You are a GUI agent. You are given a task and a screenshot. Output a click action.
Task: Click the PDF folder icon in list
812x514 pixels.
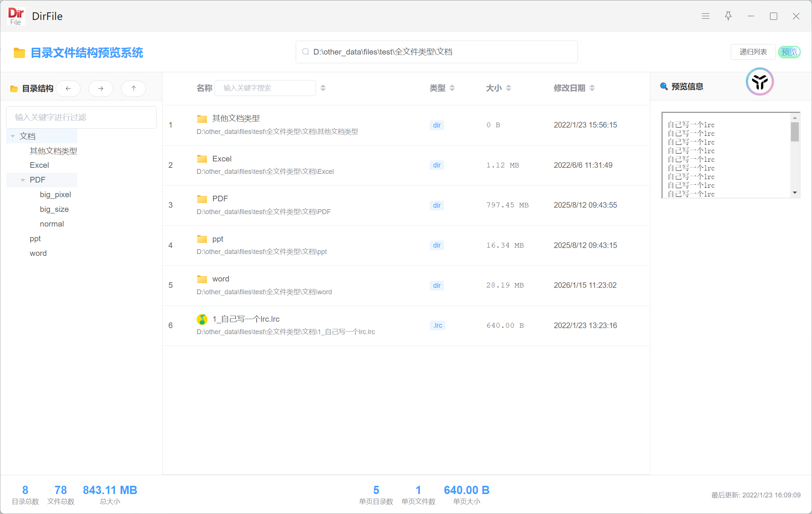tap(202, 199)
